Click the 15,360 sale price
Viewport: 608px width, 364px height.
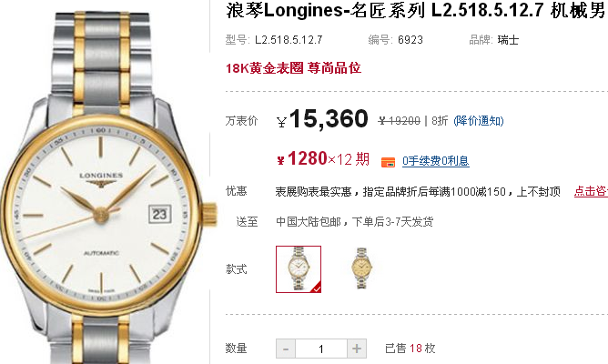[x=328, y=118]
